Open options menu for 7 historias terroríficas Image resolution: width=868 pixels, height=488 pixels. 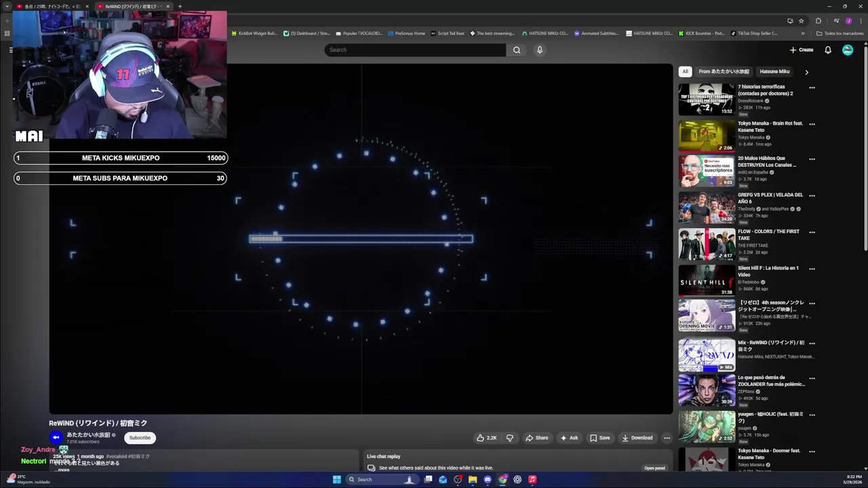coord(812,87)
